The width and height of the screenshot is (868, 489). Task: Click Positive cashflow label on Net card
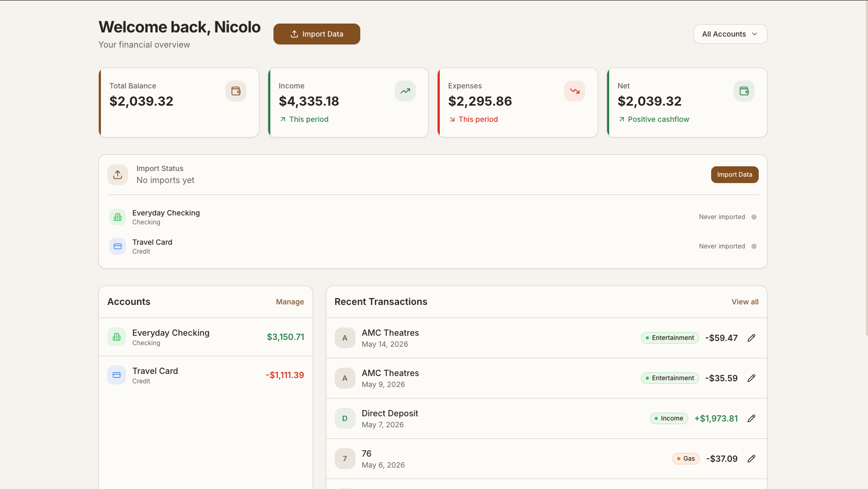pos(658,119)
